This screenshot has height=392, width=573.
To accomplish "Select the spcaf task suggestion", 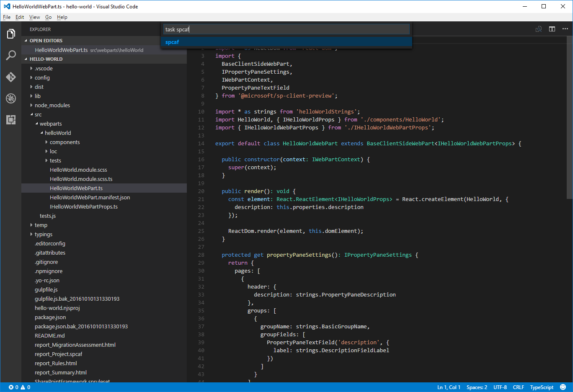I will click(x=286, y=42).
